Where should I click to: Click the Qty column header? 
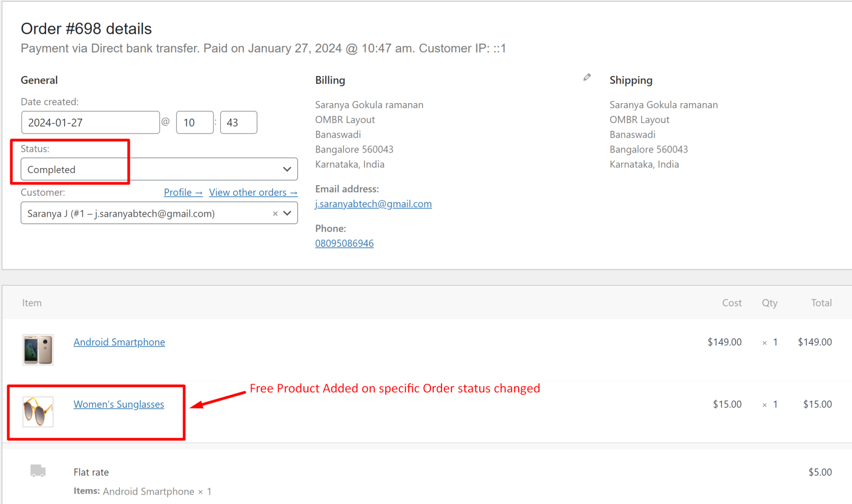click(770, 303)
